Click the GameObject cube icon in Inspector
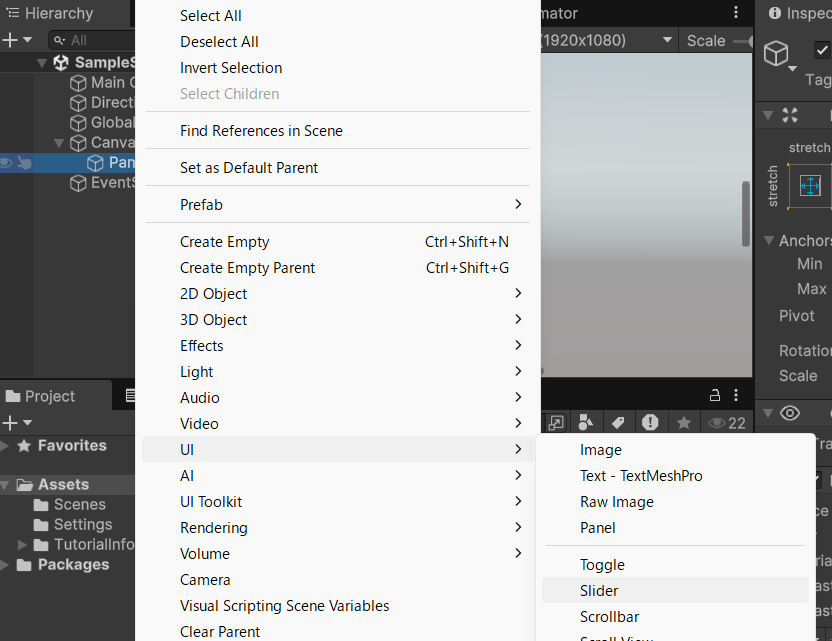 pos(776,53)
